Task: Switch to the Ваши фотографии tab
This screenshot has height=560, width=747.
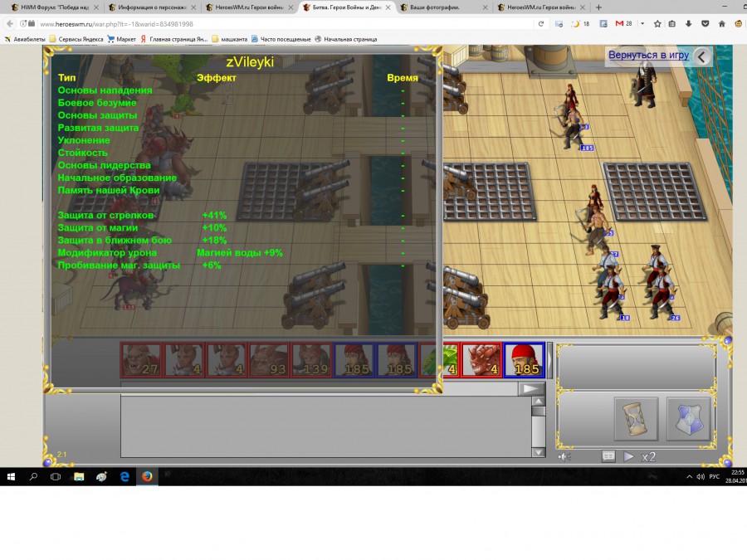Action: [x=443, y=7]
